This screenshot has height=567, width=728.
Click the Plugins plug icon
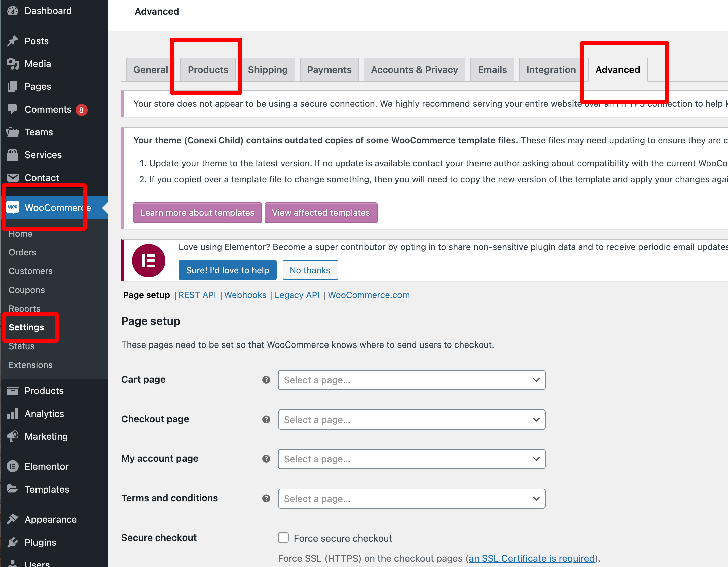[13, 542]
